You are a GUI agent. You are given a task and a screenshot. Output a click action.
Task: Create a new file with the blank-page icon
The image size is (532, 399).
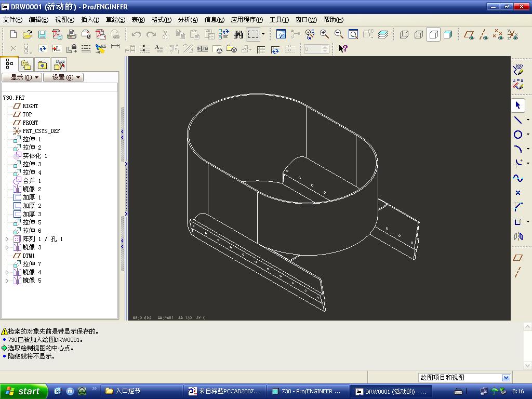tap(13, 34)
